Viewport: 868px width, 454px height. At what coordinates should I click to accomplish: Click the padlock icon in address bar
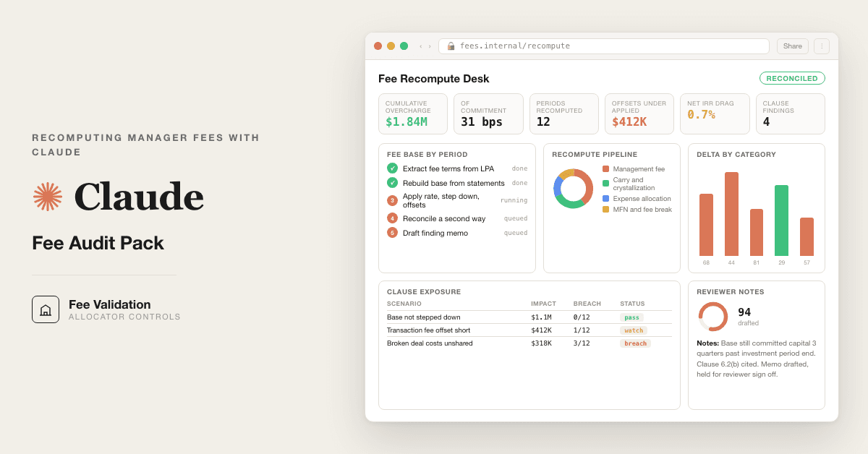451,46
